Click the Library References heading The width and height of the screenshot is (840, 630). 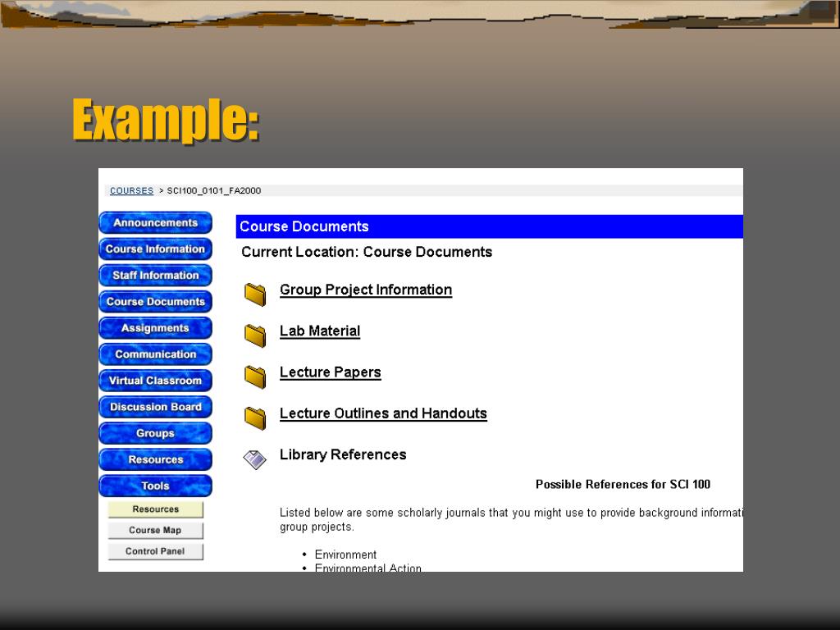[343, 454]
